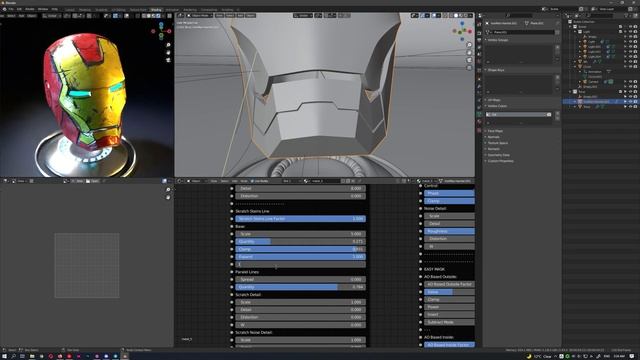Hide Light.001 in viewport via its eye icon
The height and width of the screenshot is (360, 640).
click(631, 47)
